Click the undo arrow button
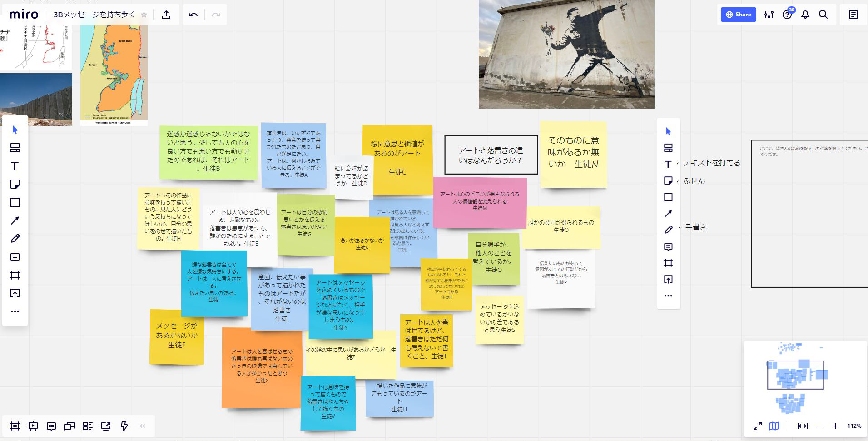Screen dimensions: 868x441 click(x=193, y=15)
